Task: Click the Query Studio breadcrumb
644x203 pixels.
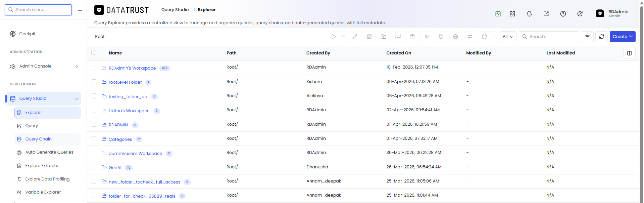Action: 175,10
